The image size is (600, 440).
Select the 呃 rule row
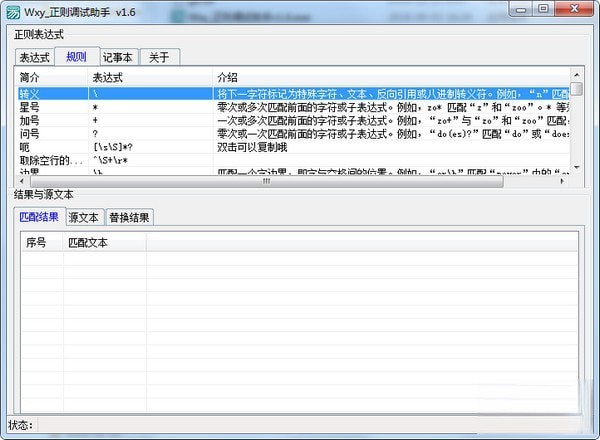tap(294, 147)
